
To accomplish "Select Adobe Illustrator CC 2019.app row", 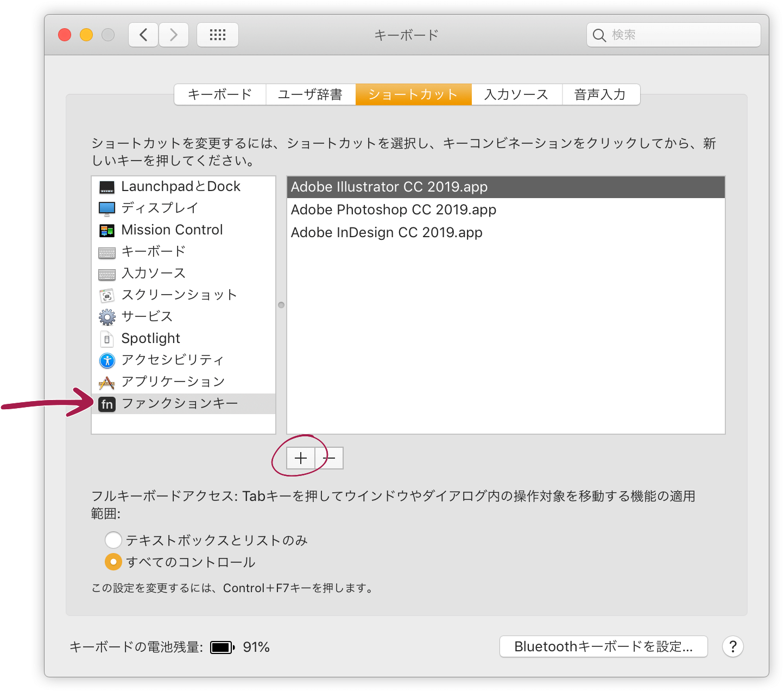I will coord(506,187).
